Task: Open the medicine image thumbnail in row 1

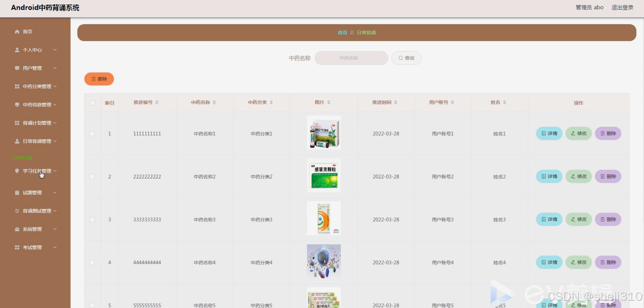Action: [x=324, y=133]
